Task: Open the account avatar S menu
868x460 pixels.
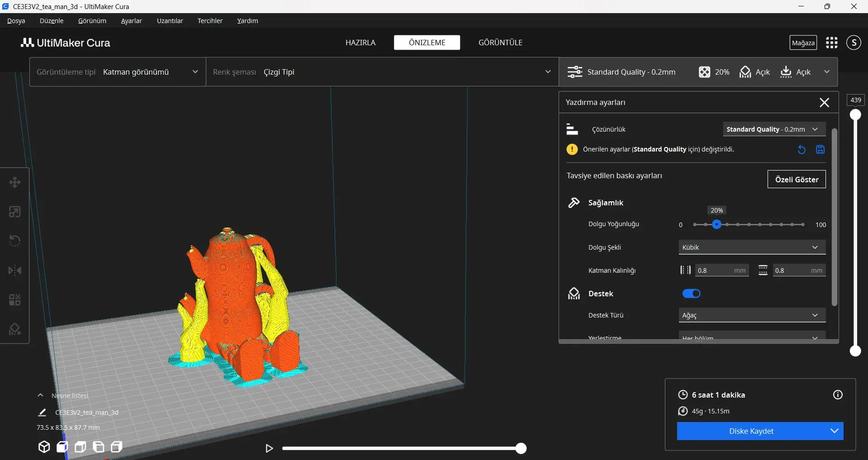Action: click(854, 43)
